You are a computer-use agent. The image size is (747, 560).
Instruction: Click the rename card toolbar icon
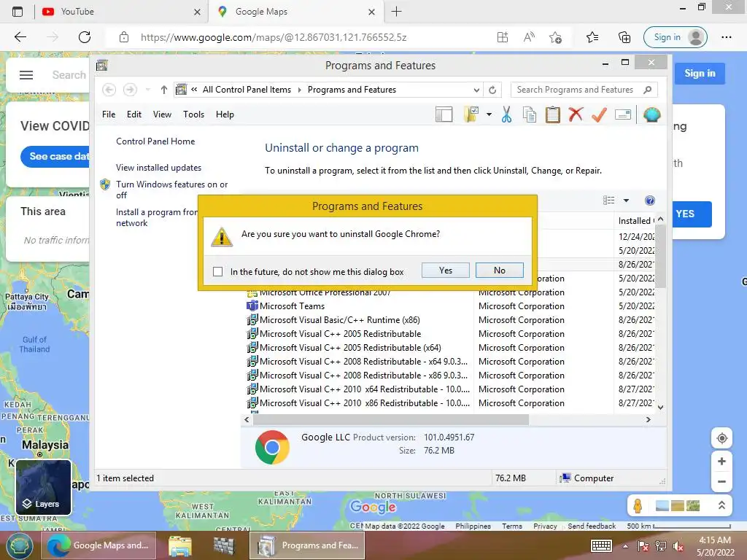[x=623, y=114]
